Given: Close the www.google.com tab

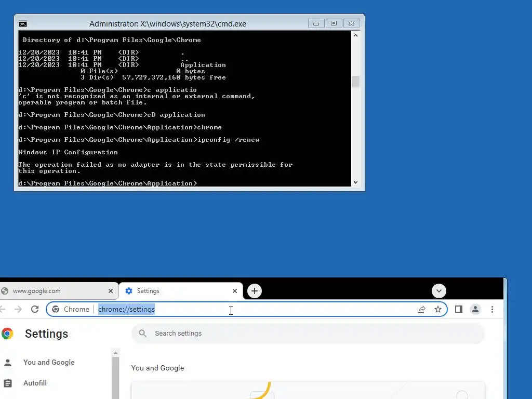Looking at the screenshot, I should [111, 291].
